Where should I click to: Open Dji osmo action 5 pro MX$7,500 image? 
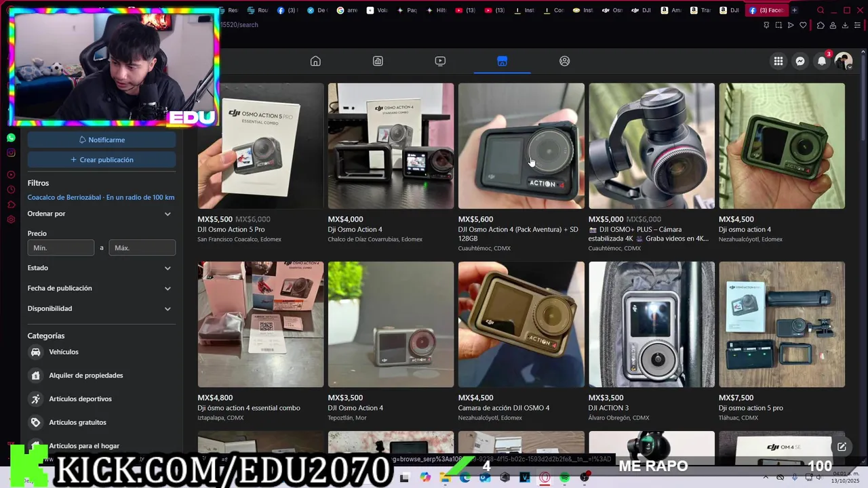(x=782, y=325)
